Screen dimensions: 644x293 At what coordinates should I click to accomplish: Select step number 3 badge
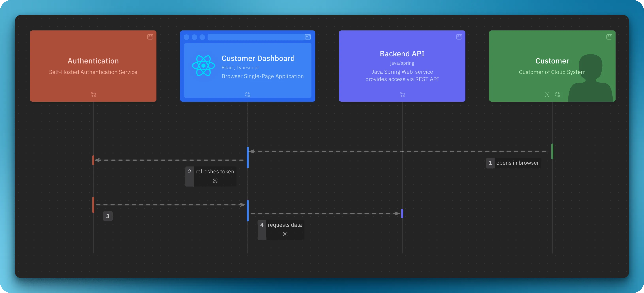[x=108, y=216]
